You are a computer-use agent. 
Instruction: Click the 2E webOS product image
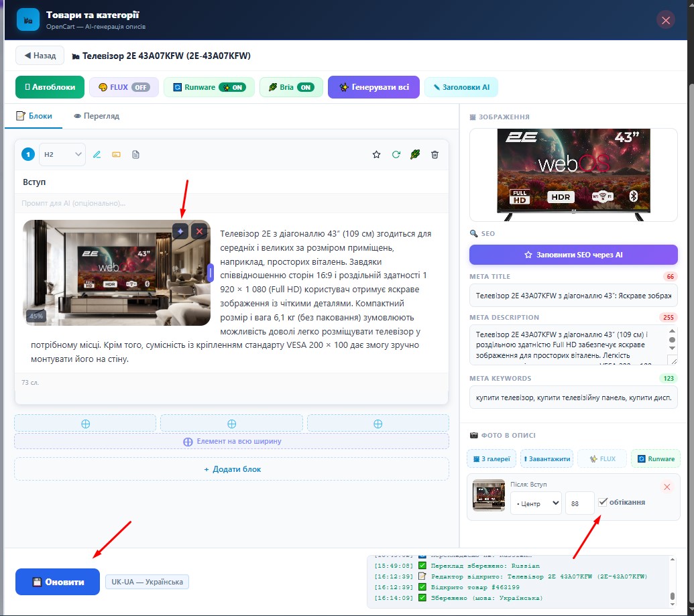click(x=573, y=174)
